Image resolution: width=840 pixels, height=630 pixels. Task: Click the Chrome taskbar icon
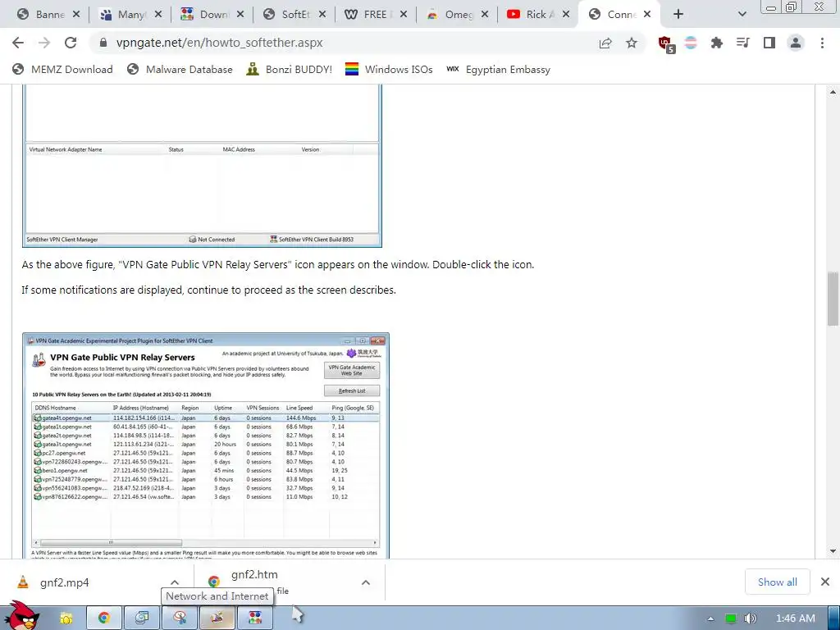click(104, 619)
